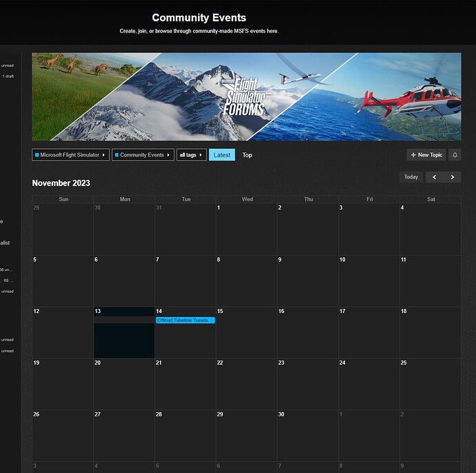The width and height of the screenshot is (476, 473).
Task: Select the day 30 cell
Action: [308, 436]
